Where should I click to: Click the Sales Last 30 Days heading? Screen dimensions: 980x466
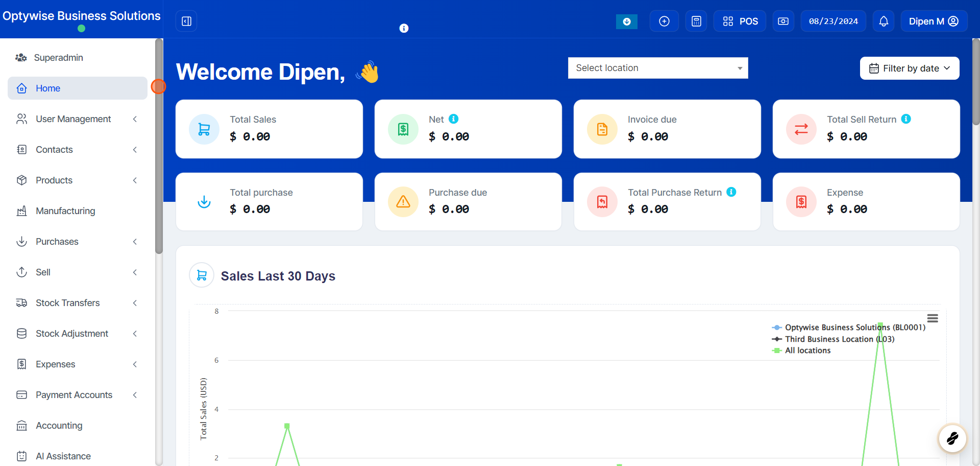[x=278, y=276]
